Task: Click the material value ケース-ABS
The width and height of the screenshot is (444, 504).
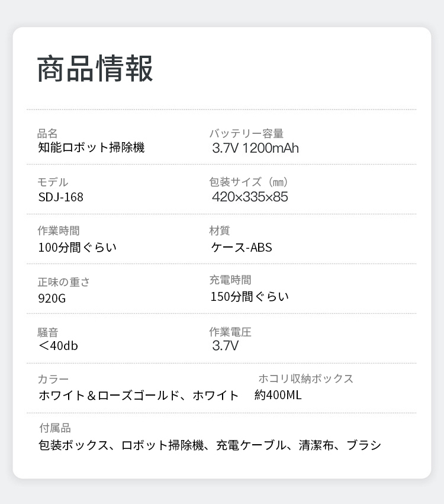Action: (x=242, y=247)
